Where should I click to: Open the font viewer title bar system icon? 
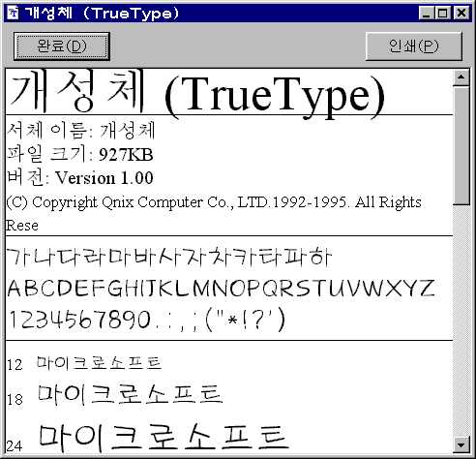pos(14,14)
